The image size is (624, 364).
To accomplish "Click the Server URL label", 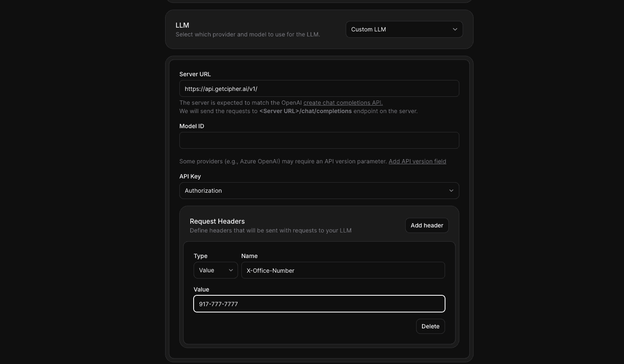I will (195, 74).
